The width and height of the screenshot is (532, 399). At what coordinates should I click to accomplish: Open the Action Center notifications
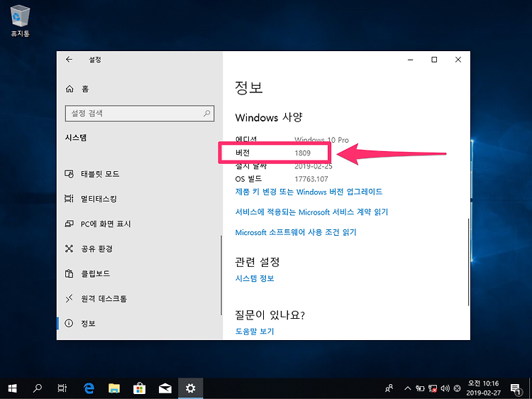[x=516, y=388]
